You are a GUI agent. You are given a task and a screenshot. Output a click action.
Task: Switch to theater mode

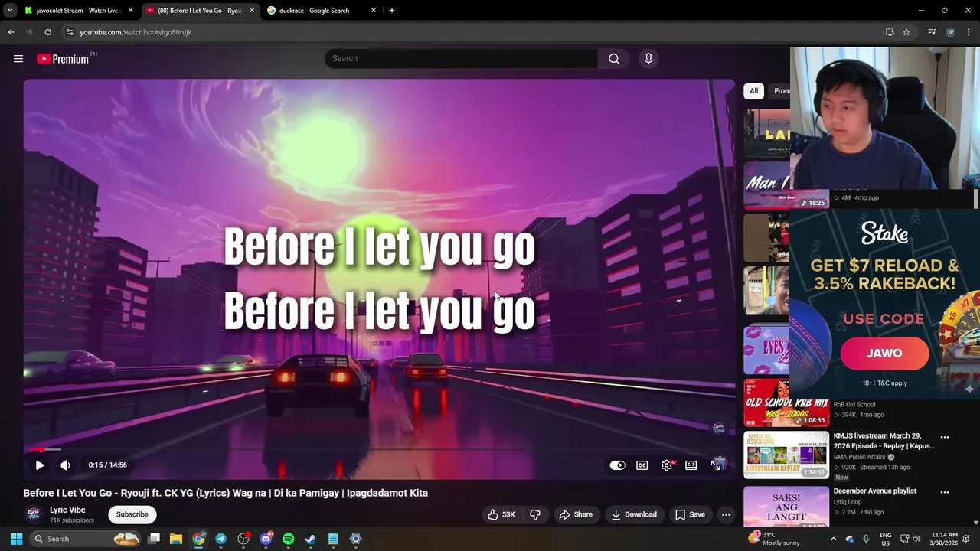point(691,465)
